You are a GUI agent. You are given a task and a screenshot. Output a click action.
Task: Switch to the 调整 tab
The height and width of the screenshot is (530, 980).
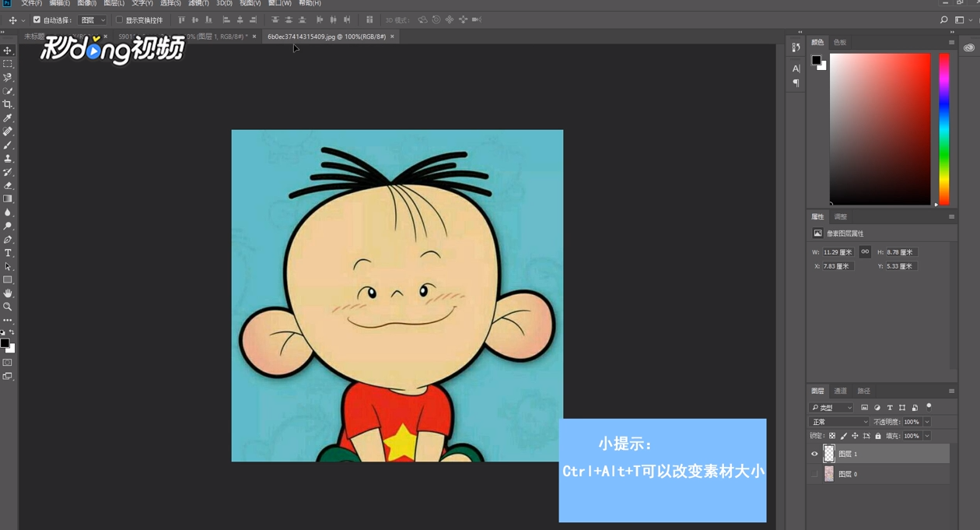coord(840,216)
